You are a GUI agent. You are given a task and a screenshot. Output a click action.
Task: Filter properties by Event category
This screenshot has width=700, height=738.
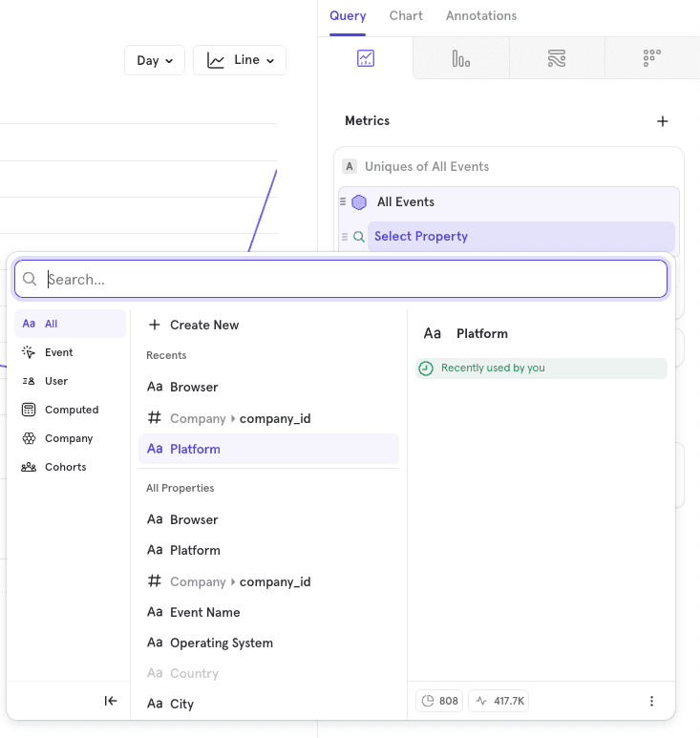tap(58, 352)
